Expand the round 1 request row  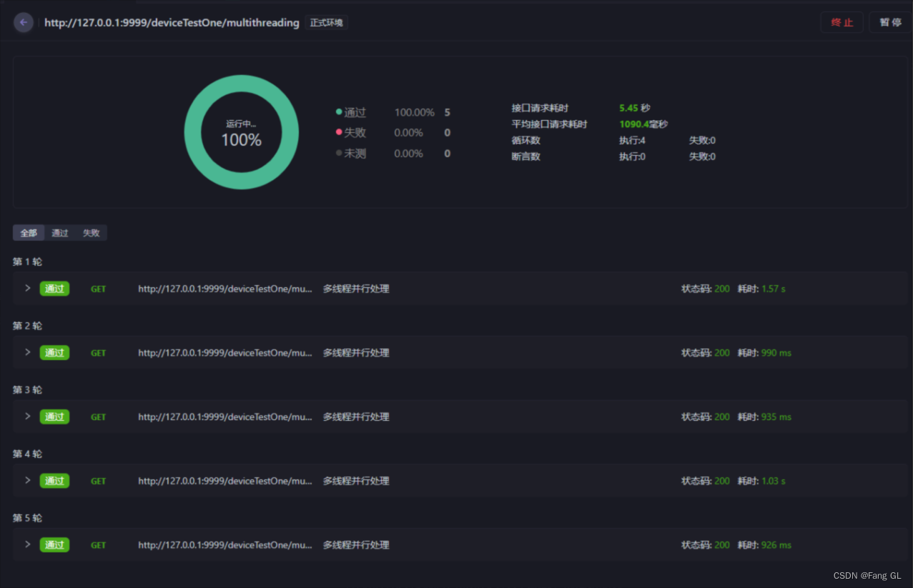point(28,288)
